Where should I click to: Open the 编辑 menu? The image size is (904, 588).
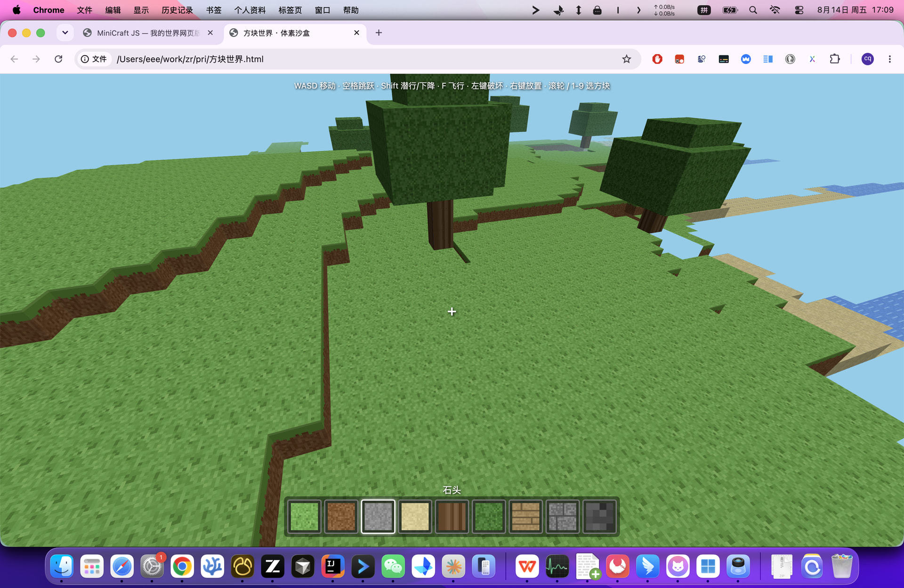pos(113,10)
